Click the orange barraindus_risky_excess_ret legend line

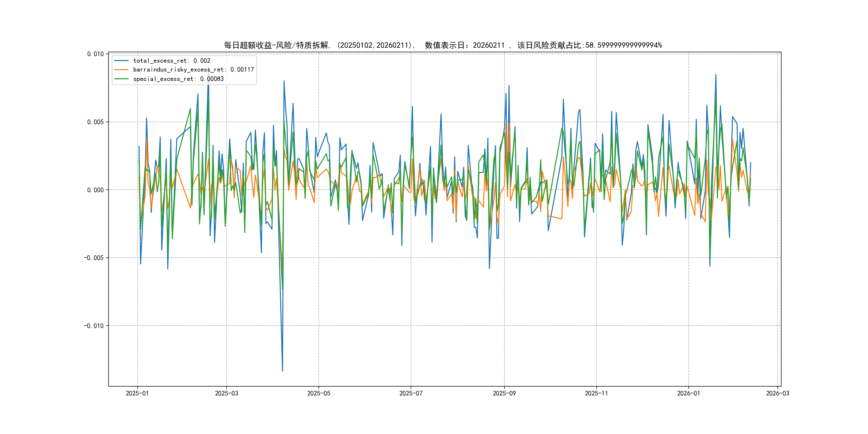coord(121,70)
